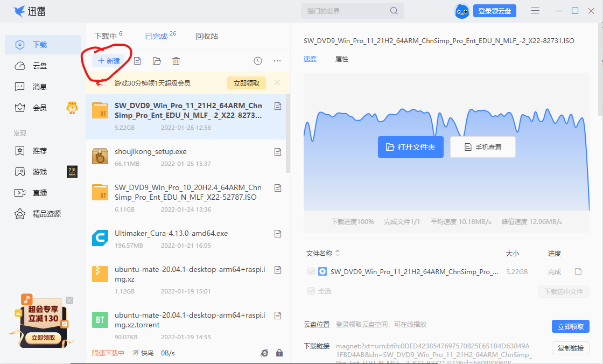Screen dimensions: 603x364
Task: Click the task list document toolbar icon
Action: click(137, 61)
